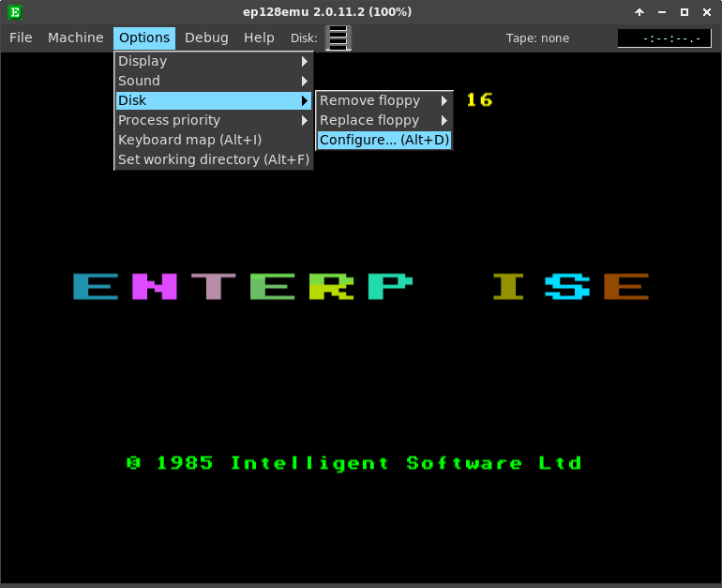This screenshot has width=722, height=588.
Task: Expand the Remove floppy submenu
Action: (384, 100)
